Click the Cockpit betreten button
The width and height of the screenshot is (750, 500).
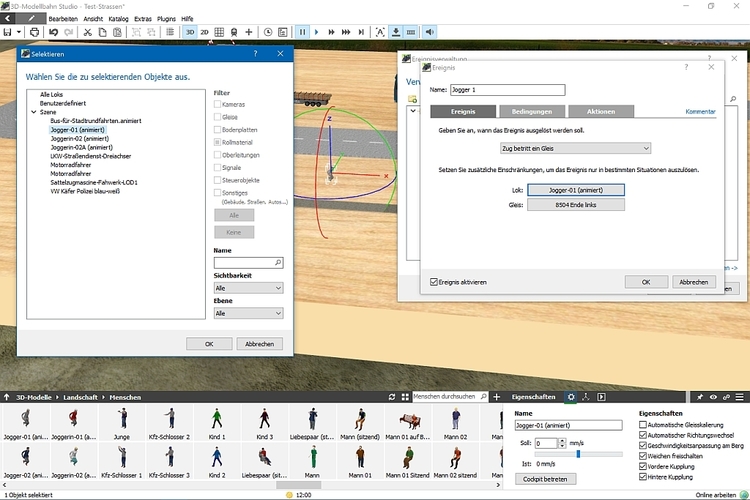click(x=544, y=479)
